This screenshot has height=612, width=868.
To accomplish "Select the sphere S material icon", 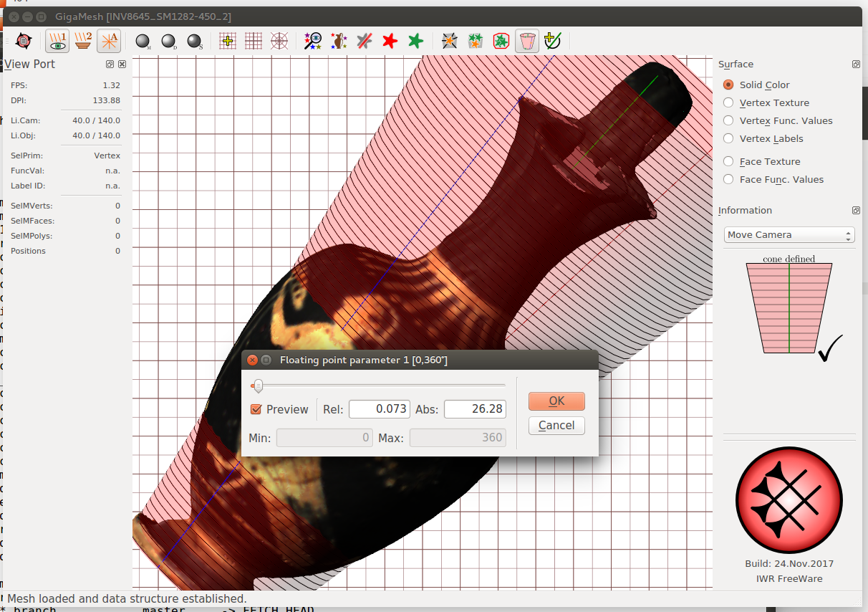I will [x=194, y=42].
